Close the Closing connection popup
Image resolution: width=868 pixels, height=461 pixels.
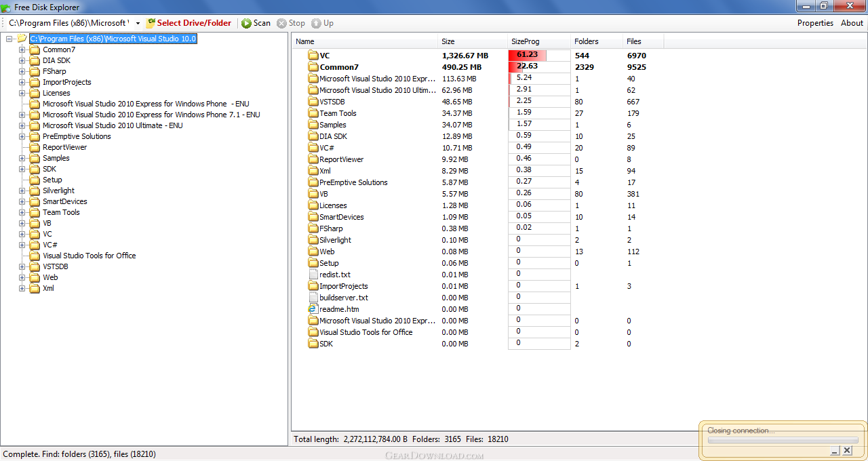pyautogui.click(x=847, y=451)
